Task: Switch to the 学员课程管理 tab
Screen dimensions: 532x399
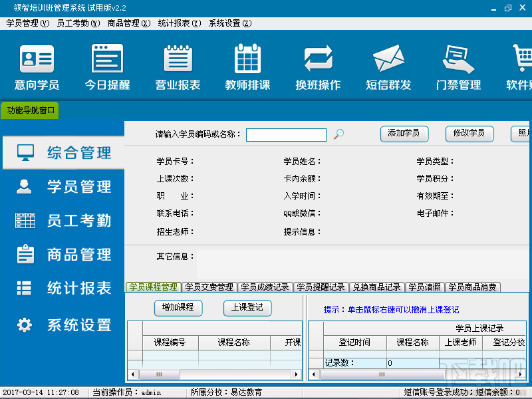Action: [x=154, y=287]
